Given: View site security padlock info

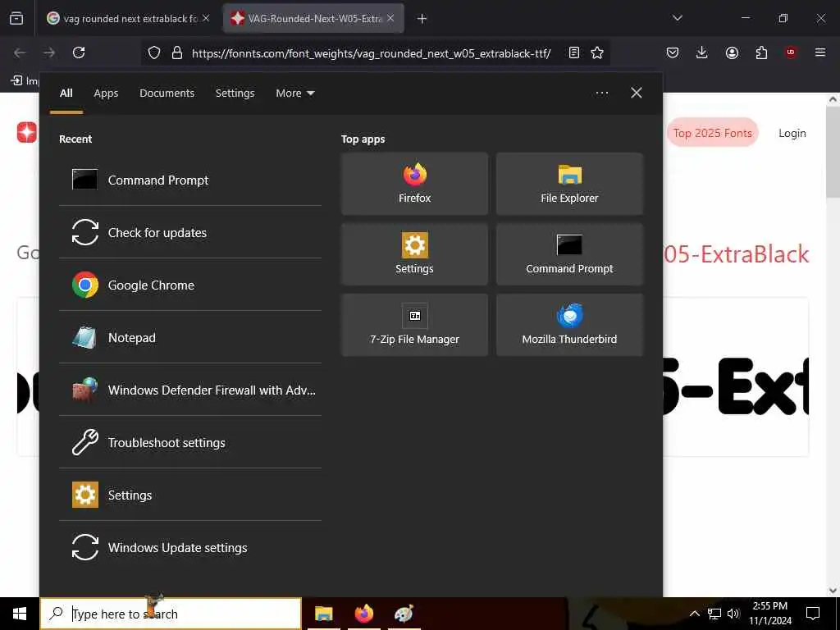Looking at the screenshot, I should click(x=177, y=52).
